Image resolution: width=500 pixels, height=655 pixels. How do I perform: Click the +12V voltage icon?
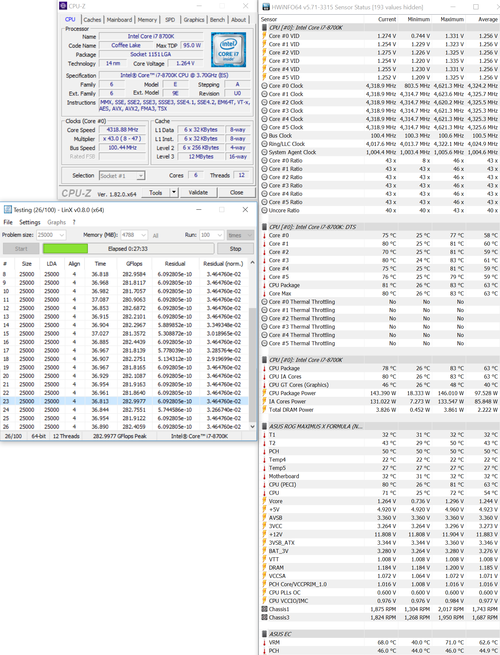click(264, 534)
